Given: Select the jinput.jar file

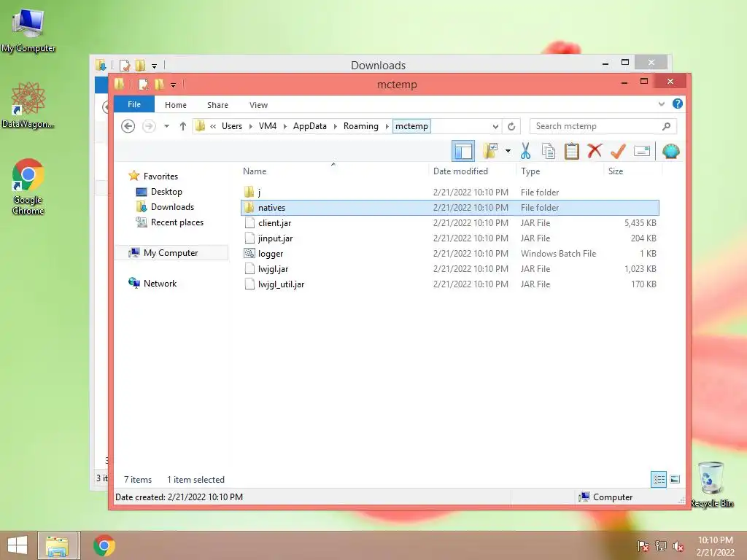Looking at the screenshot, I should click(449, 238).
